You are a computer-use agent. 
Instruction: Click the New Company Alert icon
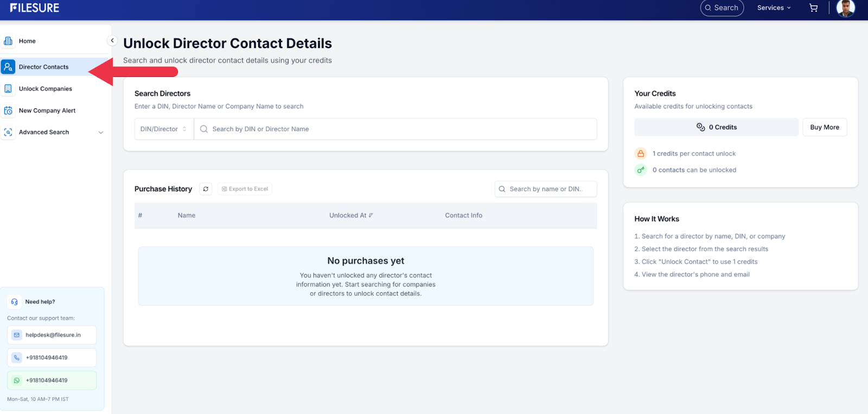click(8, 111)
